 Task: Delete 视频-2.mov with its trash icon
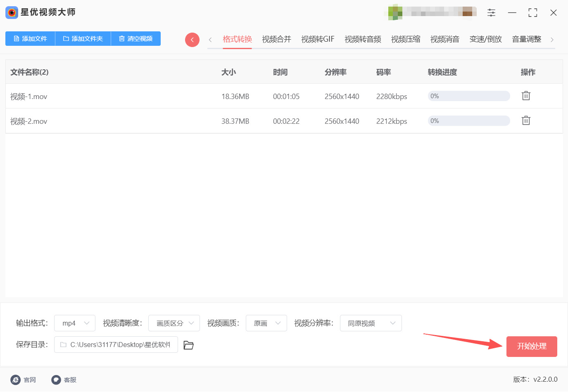point(526,120)
